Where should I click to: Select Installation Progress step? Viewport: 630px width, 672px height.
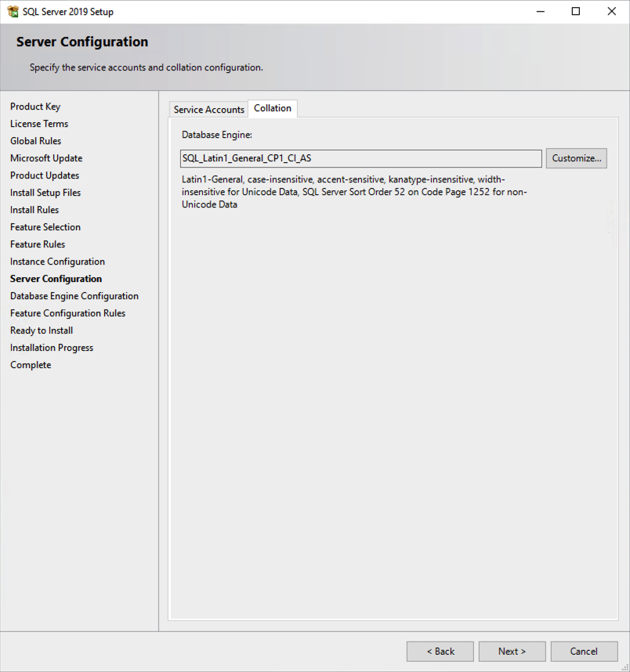52,348
